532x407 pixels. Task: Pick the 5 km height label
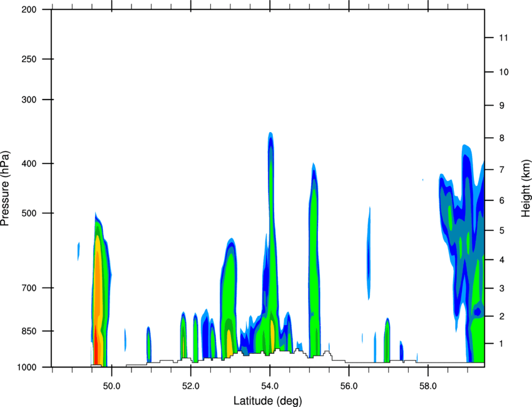[x=502, y=230]
